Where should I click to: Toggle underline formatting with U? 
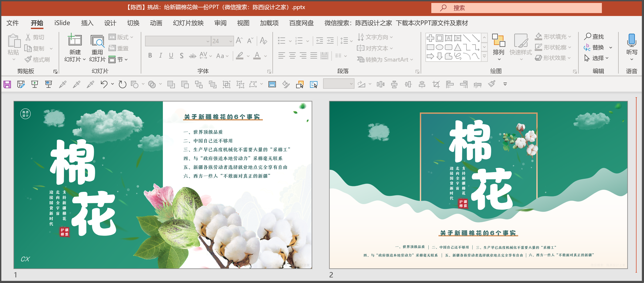[171, 55]
